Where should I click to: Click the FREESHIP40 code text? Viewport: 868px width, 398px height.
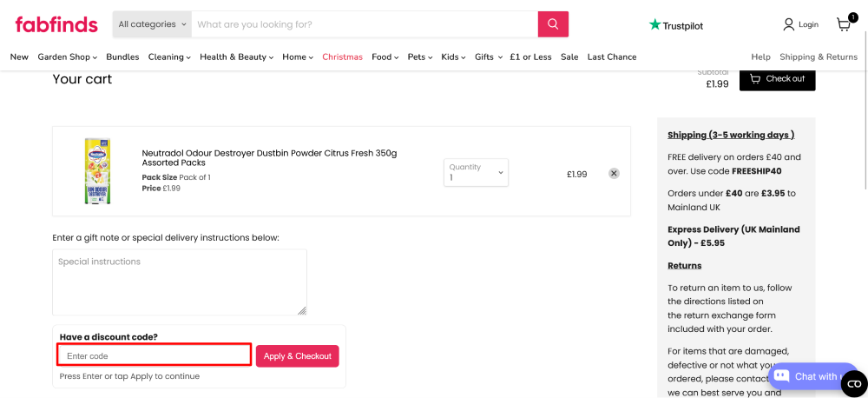click(x=756, y=171)
